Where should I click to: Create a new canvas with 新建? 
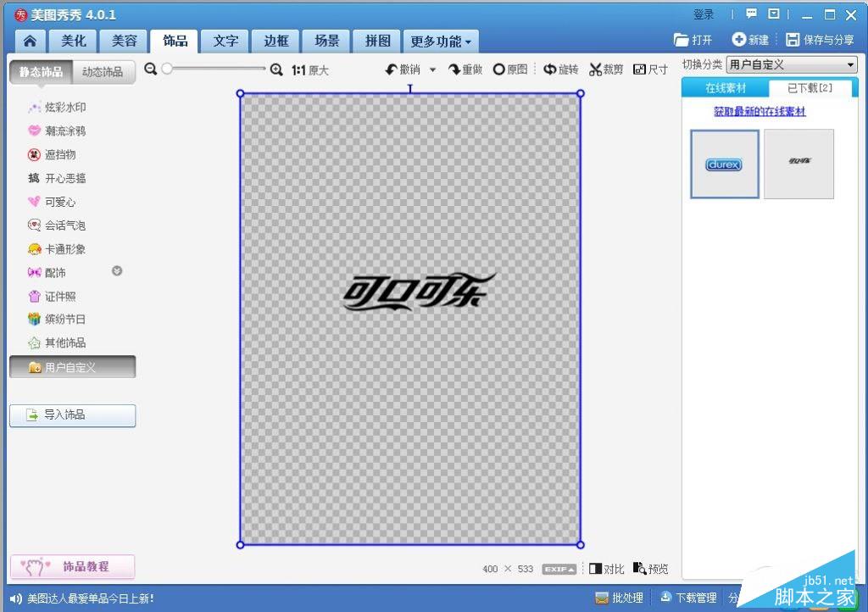click(x=750, y=40)
